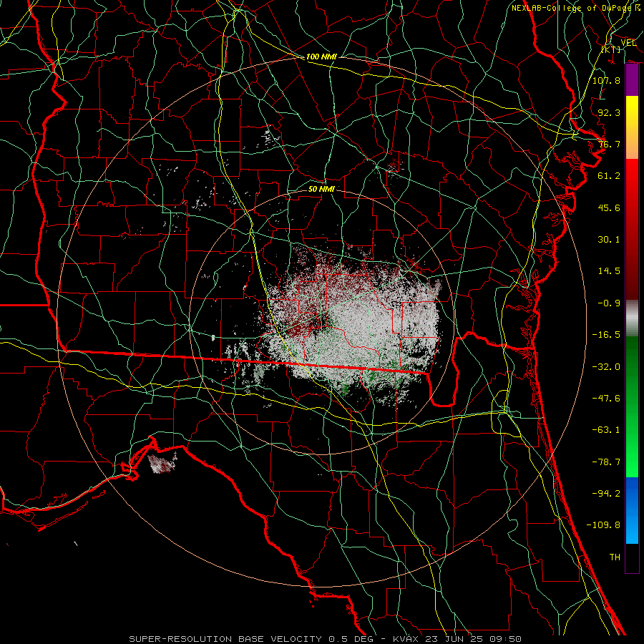Image resolution: width=644 pixels, height=644 pixels.
Task: Click the black TH segment of the color scale
Action: click(632, 558)
